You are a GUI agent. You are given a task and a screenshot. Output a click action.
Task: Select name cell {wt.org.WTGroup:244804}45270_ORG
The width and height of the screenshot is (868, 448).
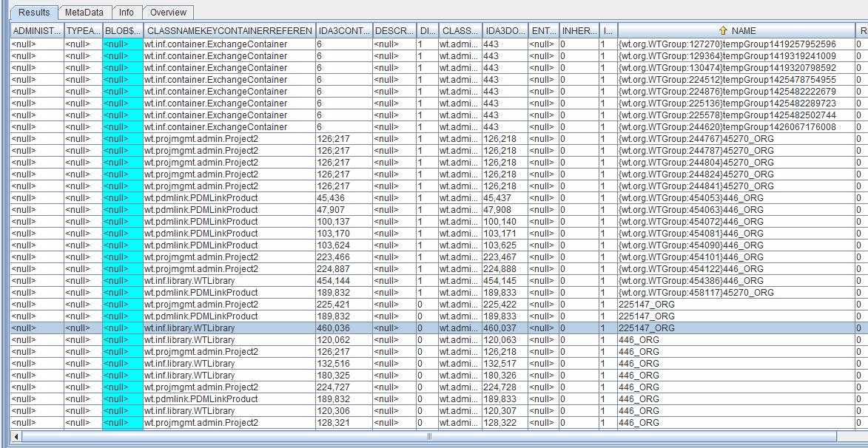[x=736, y=163]
